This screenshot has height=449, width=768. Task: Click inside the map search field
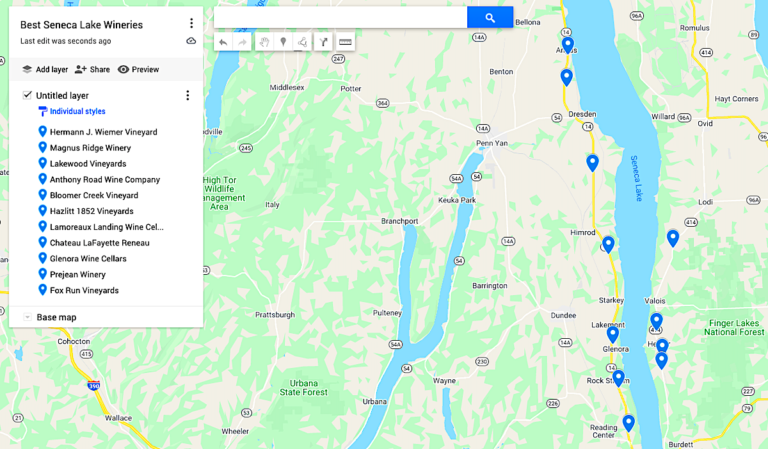pos(340,18)
